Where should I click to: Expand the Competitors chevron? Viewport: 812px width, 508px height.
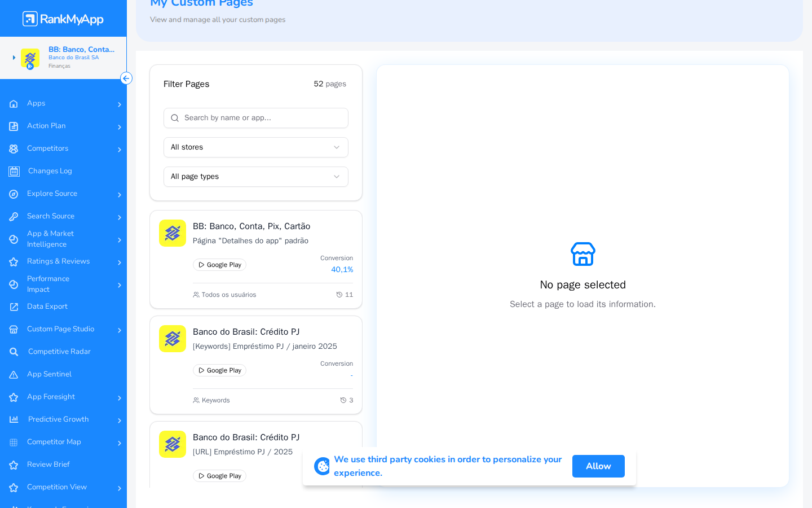120,150
